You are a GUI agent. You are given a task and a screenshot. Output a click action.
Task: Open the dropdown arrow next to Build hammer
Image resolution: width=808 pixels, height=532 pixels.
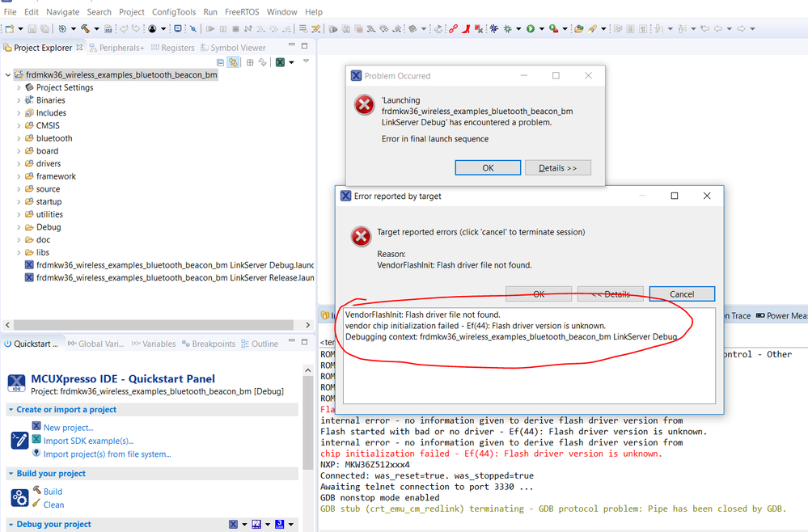pyautogui.click(x=96, y=29)
